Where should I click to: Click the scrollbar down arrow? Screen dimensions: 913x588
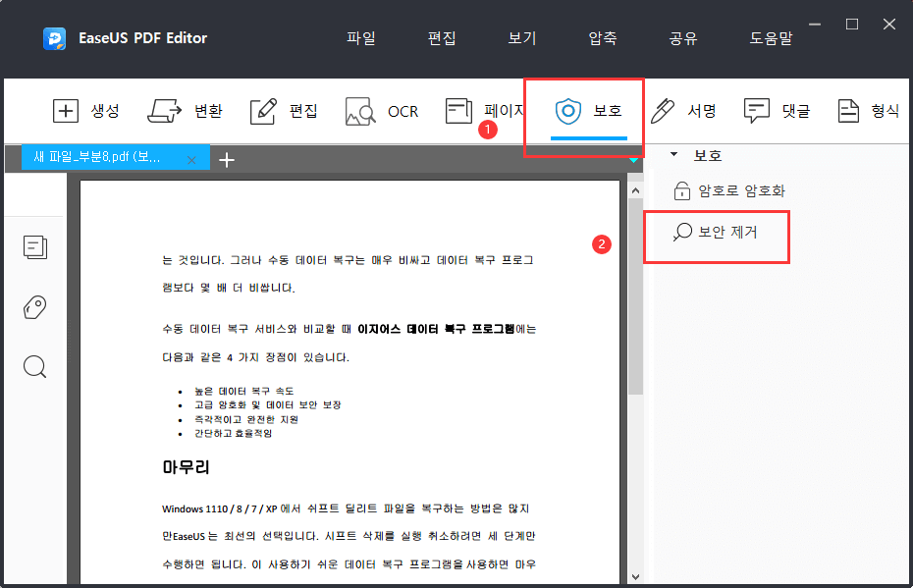click(636, 577)
